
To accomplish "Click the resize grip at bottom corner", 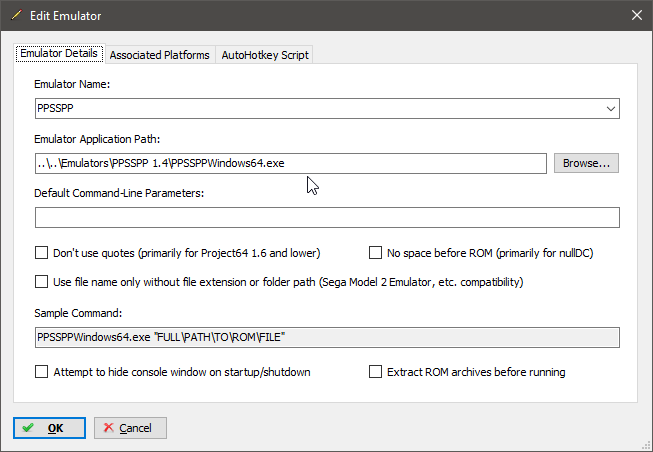I will click(x=647, y=446).
